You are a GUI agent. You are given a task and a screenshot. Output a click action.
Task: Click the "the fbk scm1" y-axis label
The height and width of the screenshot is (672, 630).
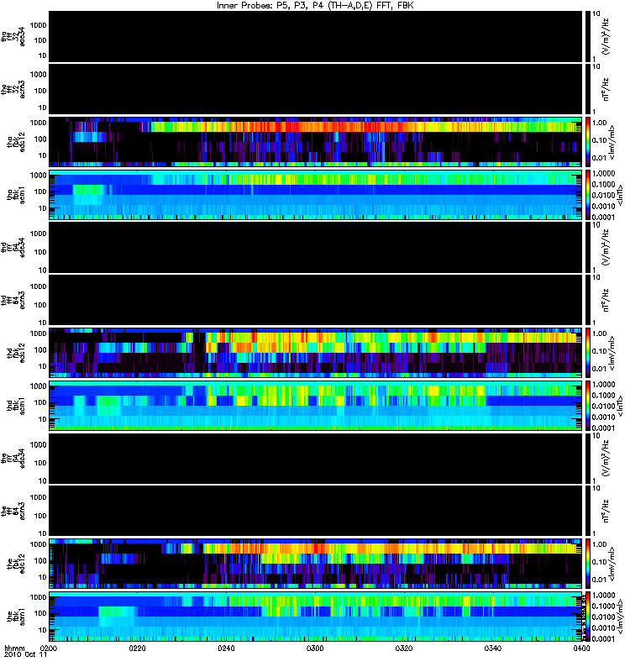tap(16, 617)
